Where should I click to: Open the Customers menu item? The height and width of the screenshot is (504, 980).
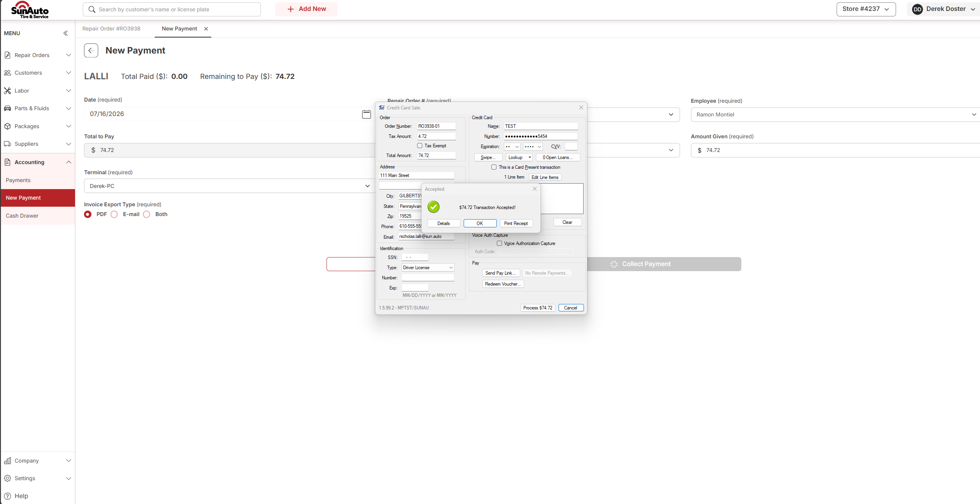click(37, 73)
